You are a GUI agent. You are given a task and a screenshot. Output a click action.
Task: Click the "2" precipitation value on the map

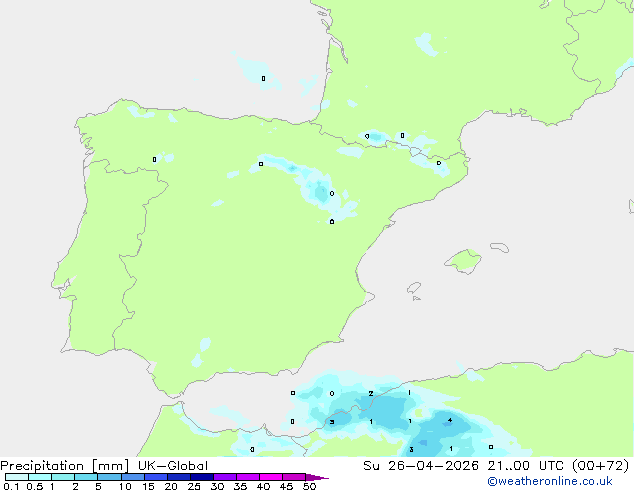pyautogui.click(x=371, y=393)
